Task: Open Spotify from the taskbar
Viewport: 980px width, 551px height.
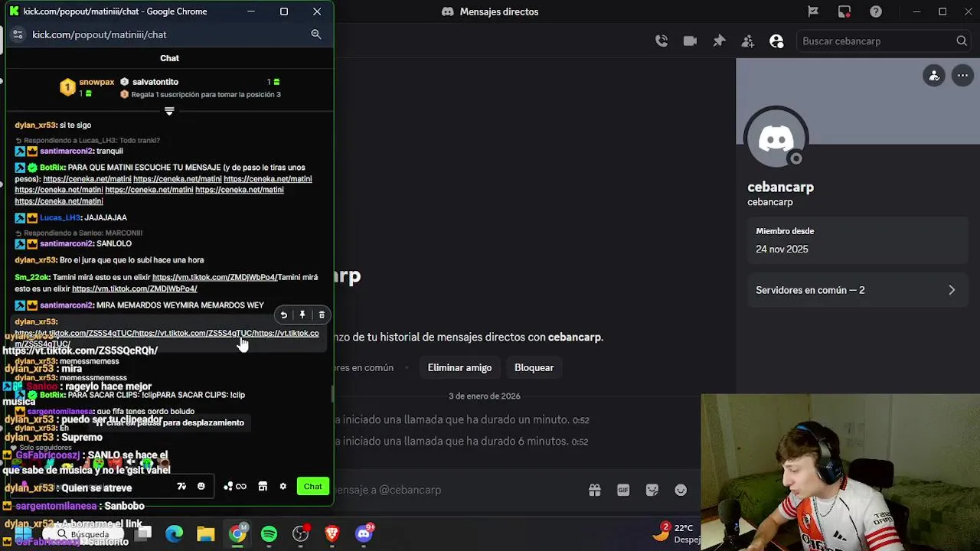Action: (269, 533)
